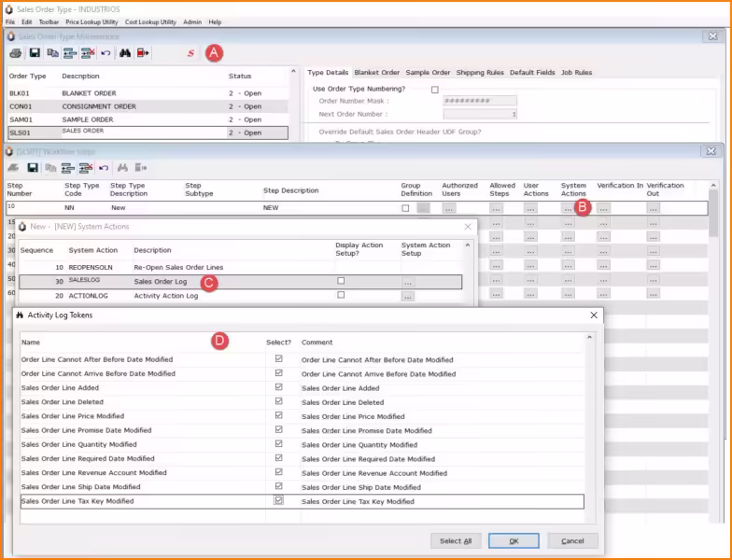Open Verification Out ellipsis for step 10 NEW
This screenshot has height=560, width=732.
(654, 209)
